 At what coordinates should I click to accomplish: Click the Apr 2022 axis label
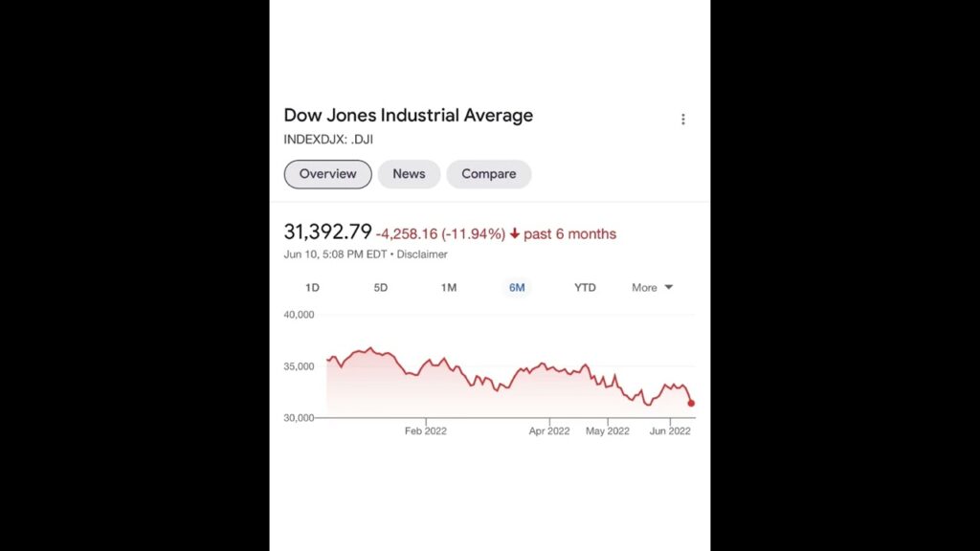coord(549,431)
